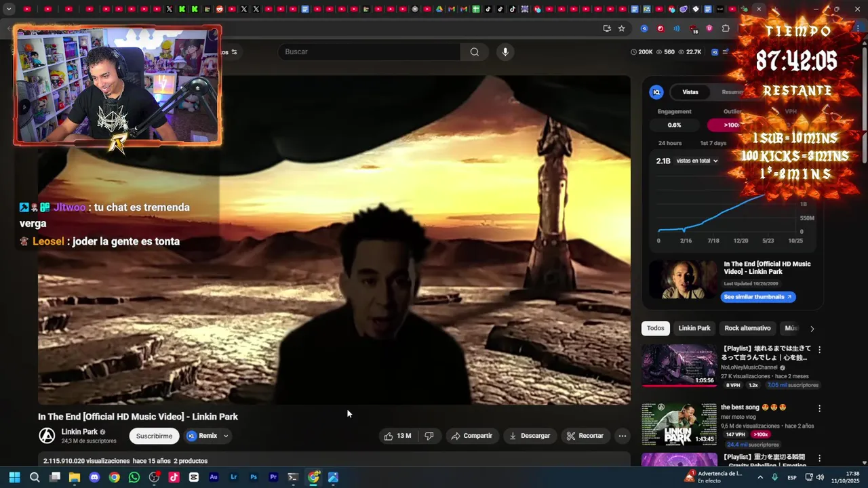Screen dimensions: 868x488
Task: Dislike the video with thumbs down
Action: (x=429, y=436)
